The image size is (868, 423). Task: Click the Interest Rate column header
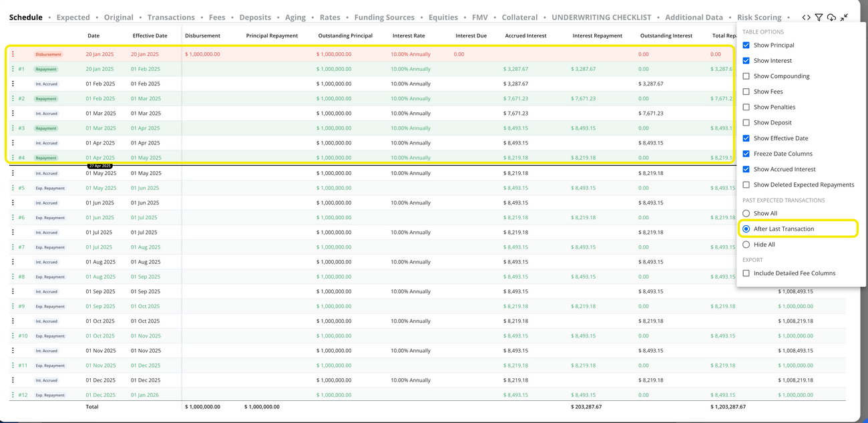pos(409,35)
